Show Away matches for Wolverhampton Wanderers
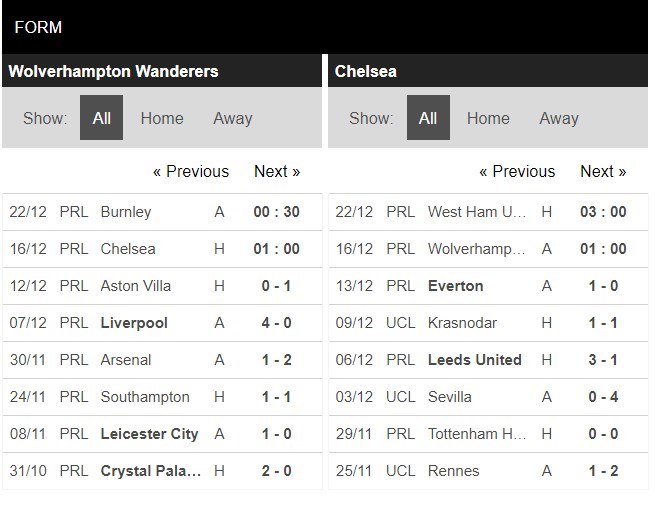This screenshot has height=506, width=655. click(232, 118)
